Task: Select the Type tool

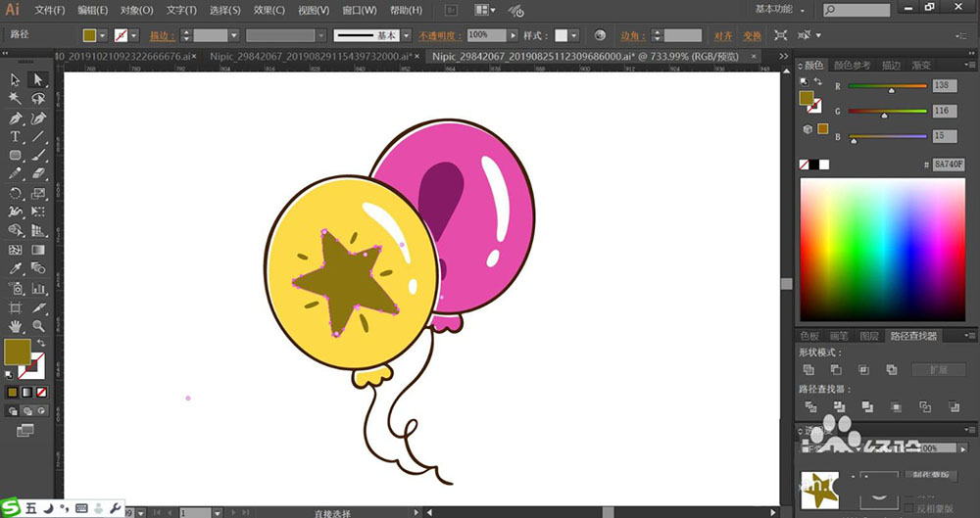Action: pos(15,137)
